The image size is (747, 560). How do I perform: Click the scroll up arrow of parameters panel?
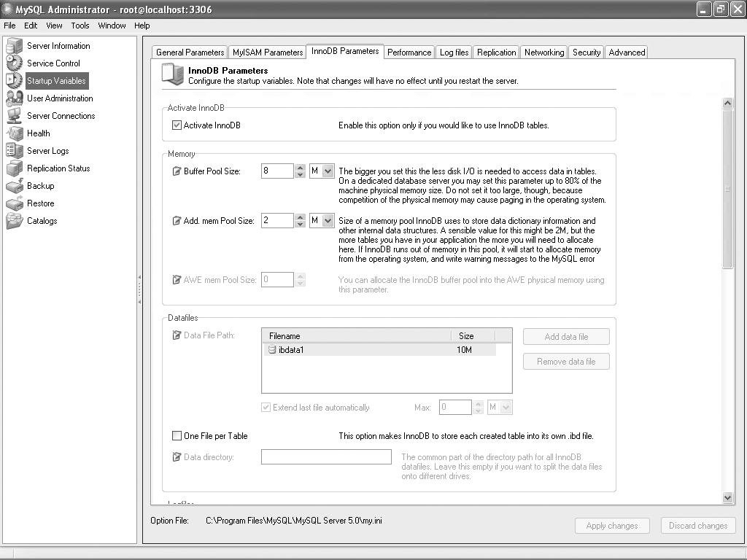(x=727, y=103)
